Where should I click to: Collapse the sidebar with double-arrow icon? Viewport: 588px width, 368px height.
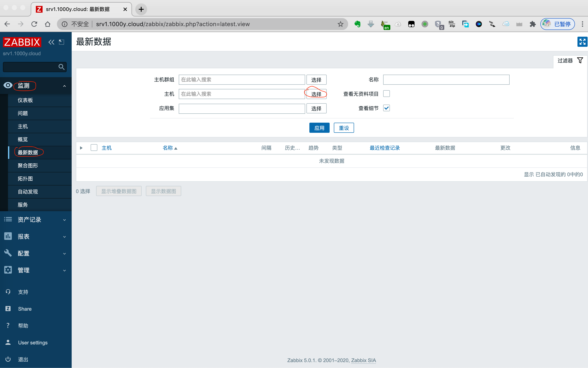coord(51,42)
